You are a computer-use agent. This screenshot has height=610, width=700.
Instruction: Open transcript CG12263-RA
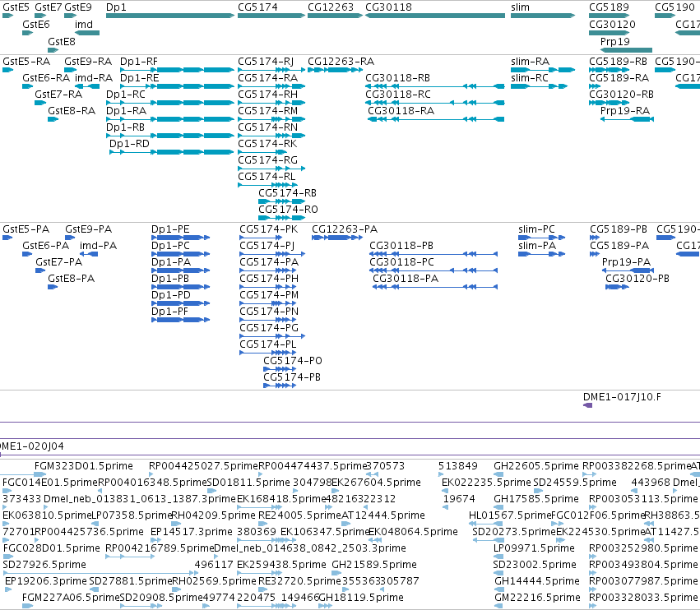click(x=341, y=62)
